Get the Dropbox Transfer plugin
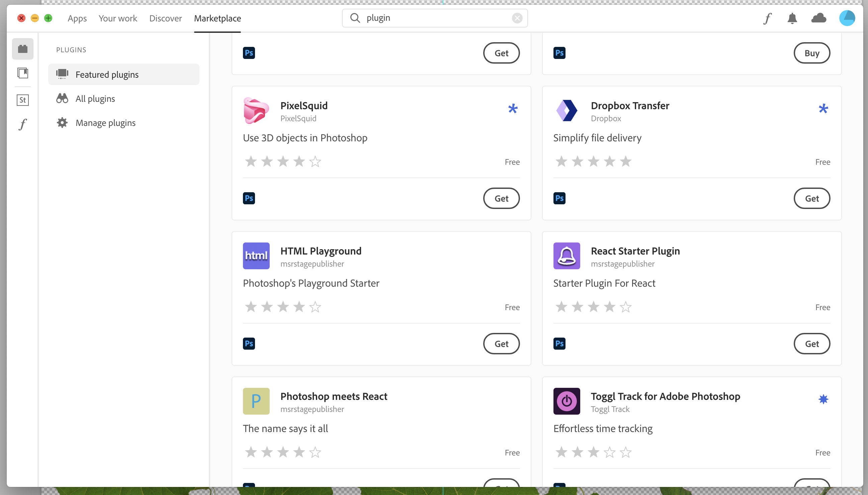Viewport: 868px width, 495px height. (x=812, y=198)
